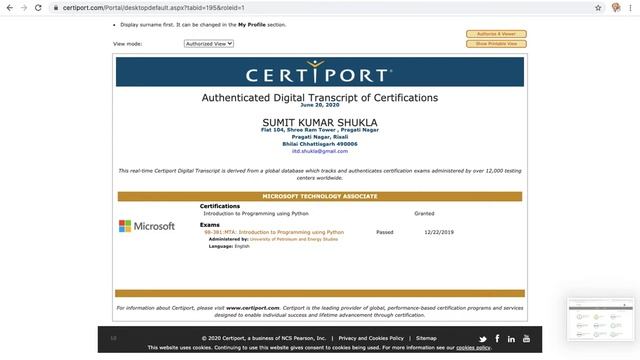Click the Certiport logo banner
Image resolution: width=640 pixels, height=360 pixels.
pos(320,72)
